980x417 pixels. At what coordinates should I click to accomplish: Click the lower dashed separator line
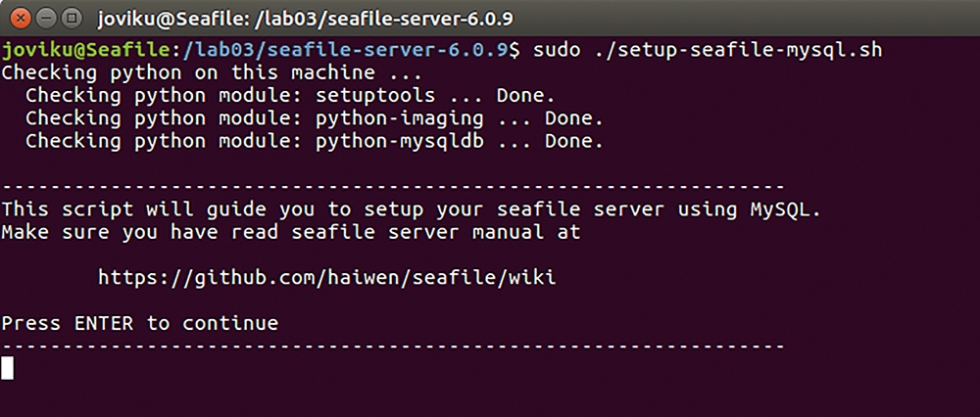(x=393, y=346)
